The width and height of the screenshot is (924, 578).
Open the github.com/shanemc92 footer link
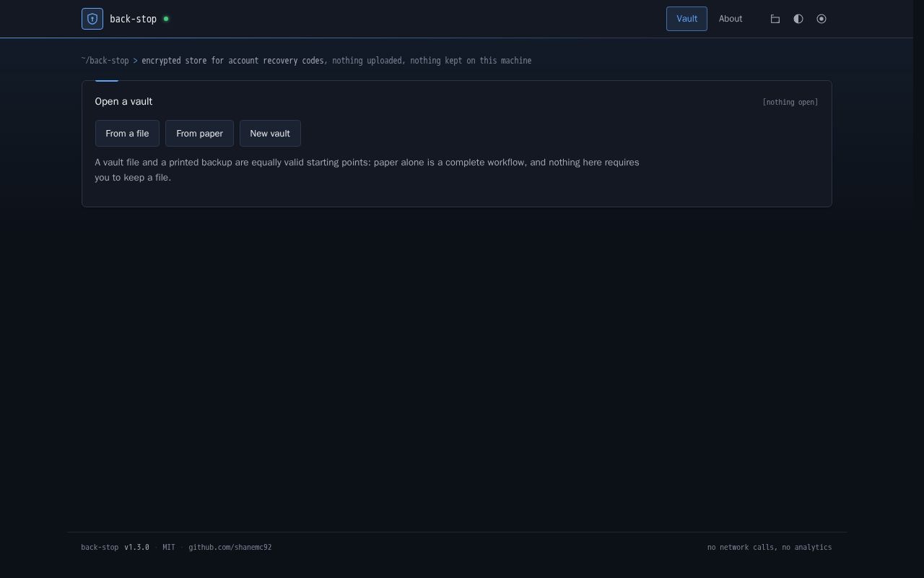pyautogui.click(x=230, y=548)
